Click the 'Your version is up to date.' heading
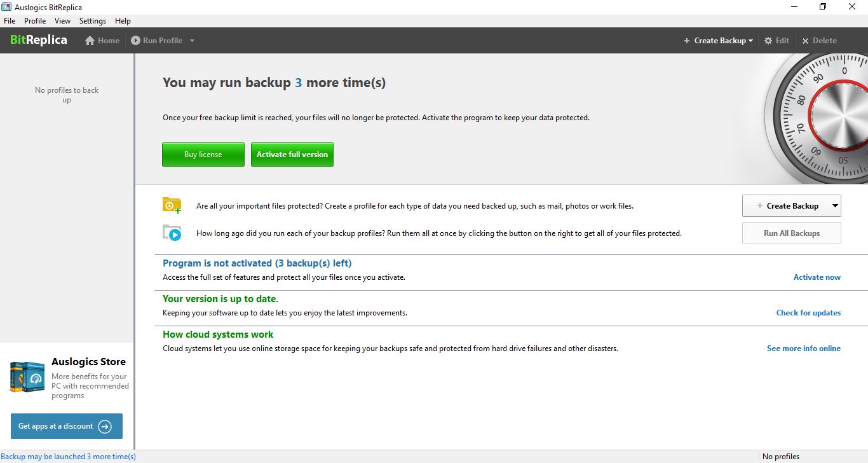 tap(220, 299)
